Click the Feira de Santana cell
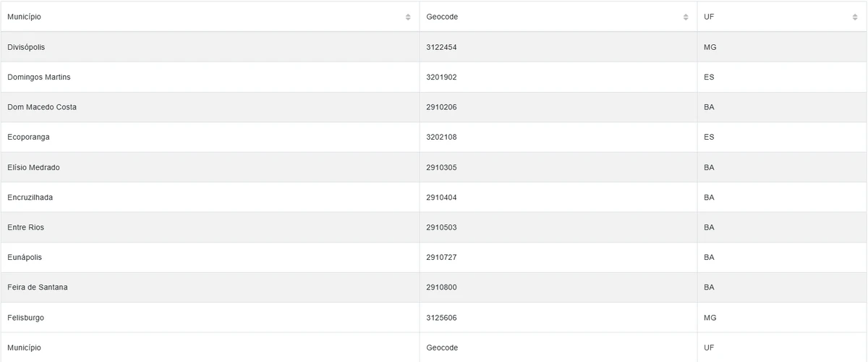This screenshot has height=362, width=868. (38, 287)
